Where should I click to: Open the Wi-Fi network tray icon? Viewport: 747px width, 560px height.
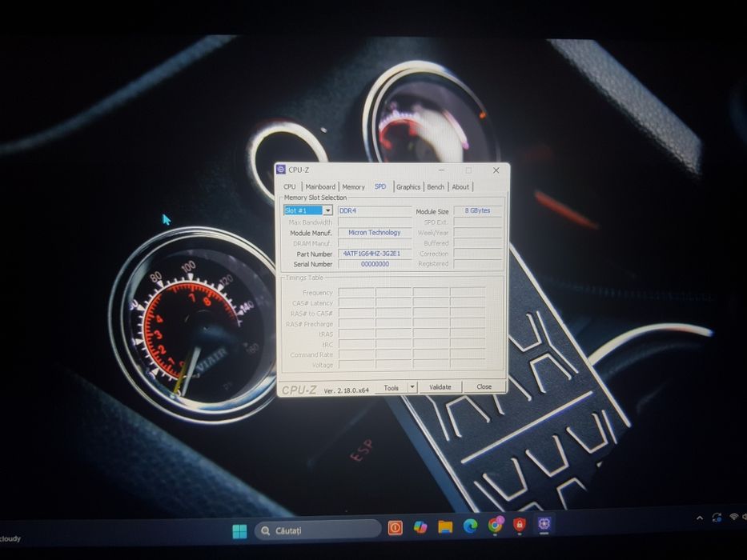click(x=734, y=516)
